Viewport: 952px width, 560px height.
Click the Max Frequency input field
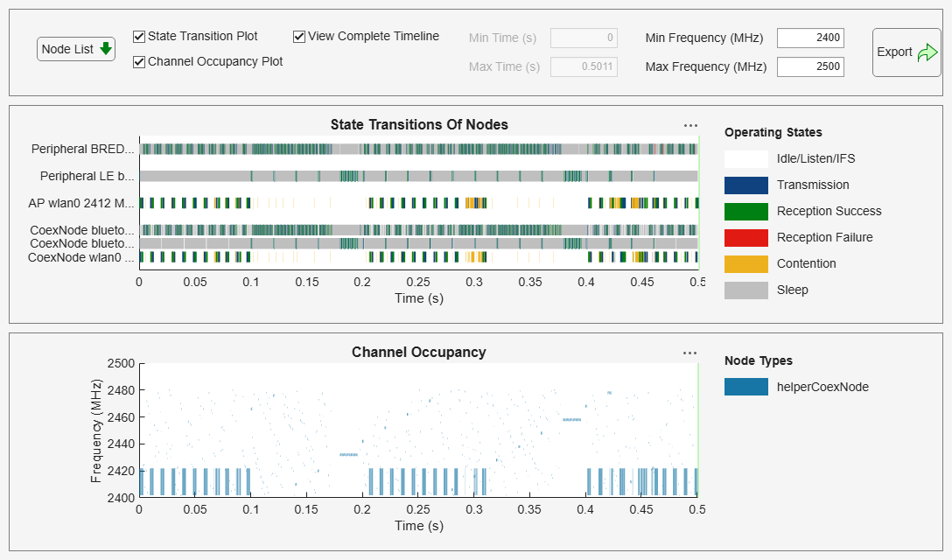[x=810, y=66]
